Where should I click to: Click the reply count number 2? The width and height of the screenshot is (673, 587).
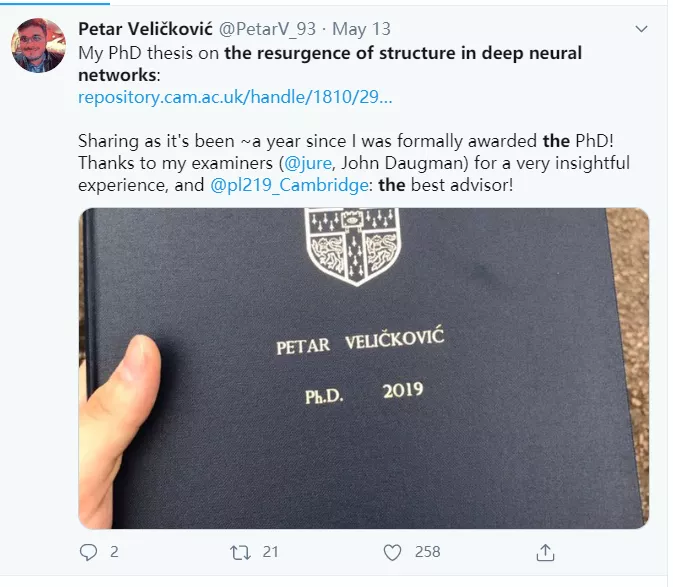coord(114,552)
